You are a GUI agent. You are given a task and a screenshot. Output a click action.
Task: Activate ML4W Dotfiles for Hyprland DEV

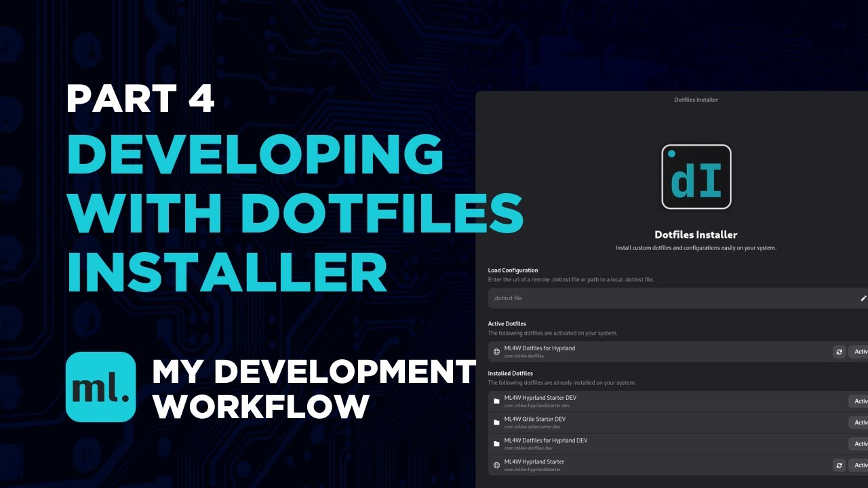pyautogui.click(x=859, y=444)
